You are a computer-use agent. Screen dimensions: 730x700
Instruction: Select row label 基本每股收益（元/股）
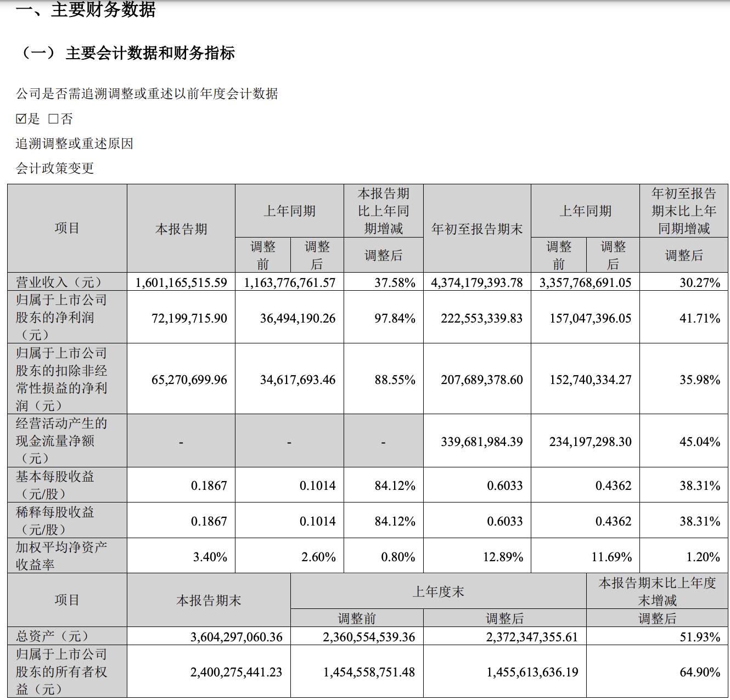[55, 485]
